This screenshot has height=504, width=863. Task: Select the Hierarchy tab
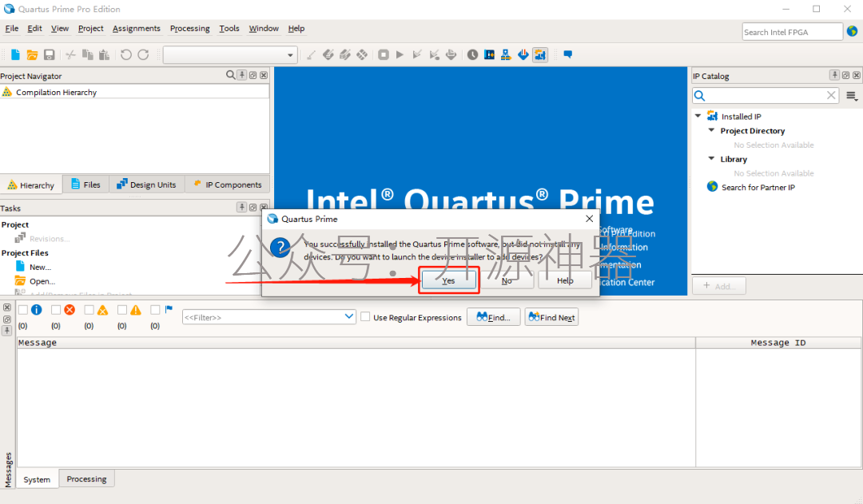pyautogui.click(x=31, y=185)
